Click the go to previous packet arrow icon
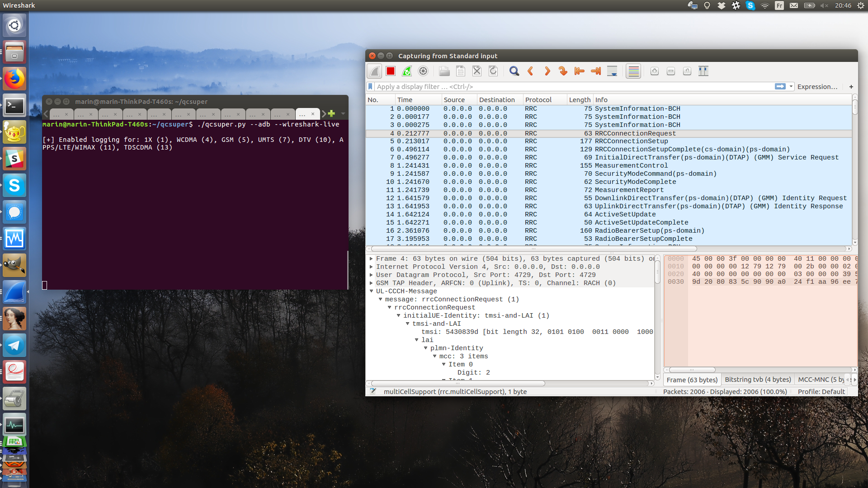Image resolution: width=868 pixels, height=488 pixels. pos(531,71)
